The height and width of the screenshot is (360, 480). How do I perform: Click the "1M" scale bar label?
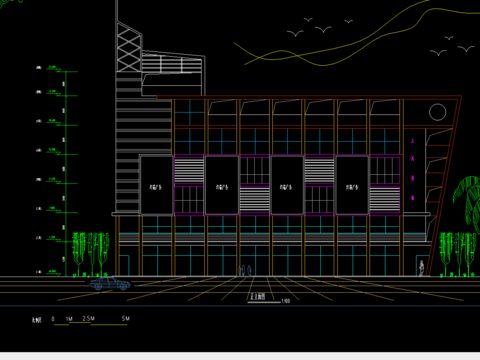pyautogui.click(x=69, y=319)
